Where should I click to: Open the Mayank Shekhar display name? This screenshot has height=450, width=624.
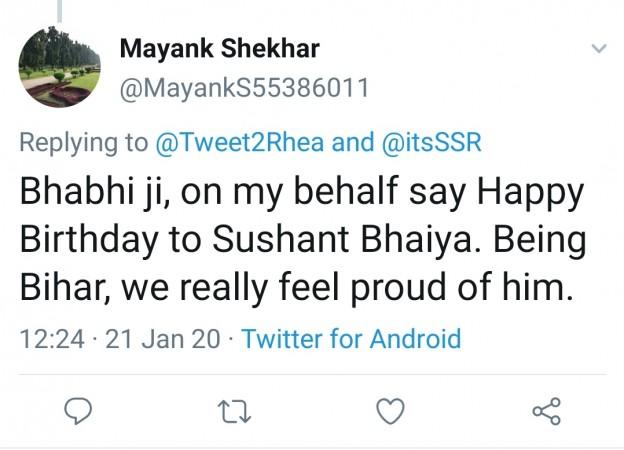[220, 49]
